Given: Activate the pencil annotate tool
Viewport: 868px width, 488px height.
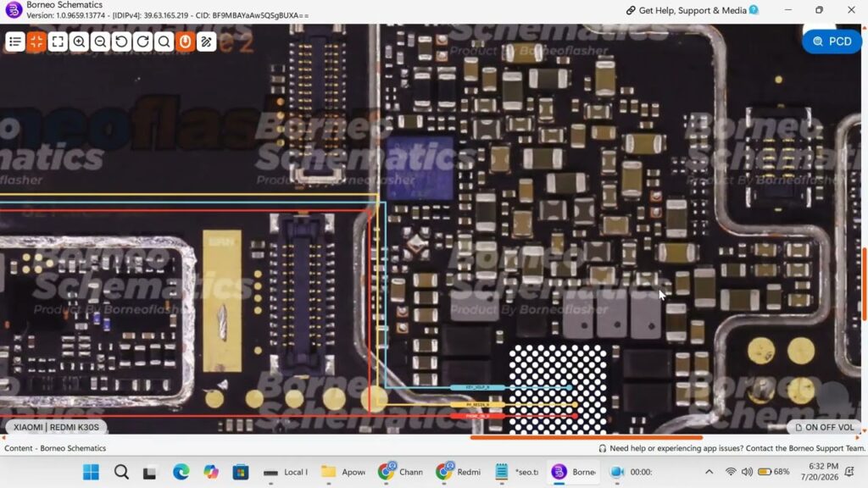Looking at the screenshot, I should [207, 42].
